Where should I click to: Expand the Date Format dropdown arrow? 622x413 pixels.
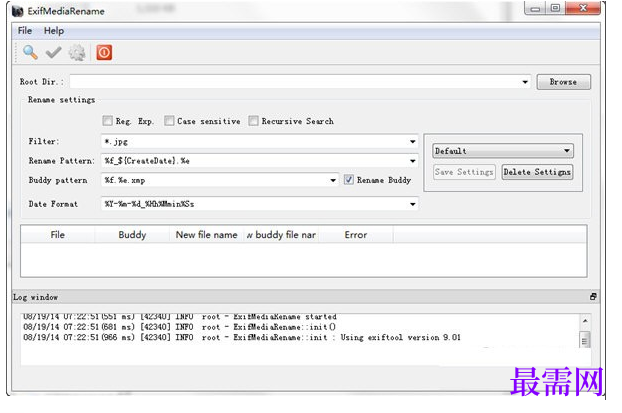pyautogui.click(x=413, y=204)
